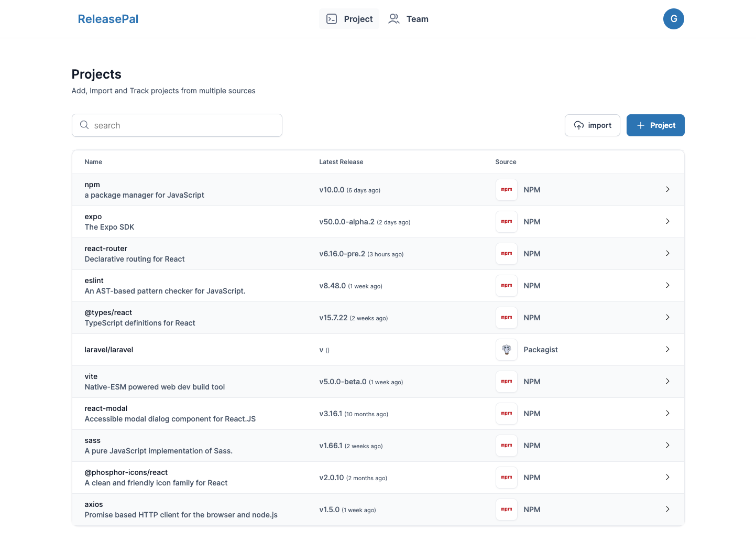Click version v3.16.1 release cell

354,414
